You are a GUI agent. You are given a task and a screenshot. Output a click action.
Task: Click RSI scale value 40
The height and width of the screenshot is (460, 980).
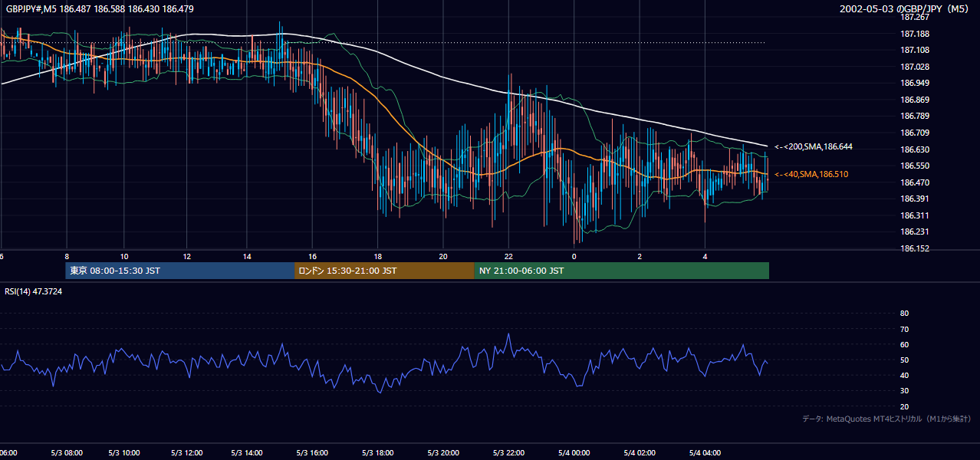[904, 375]
